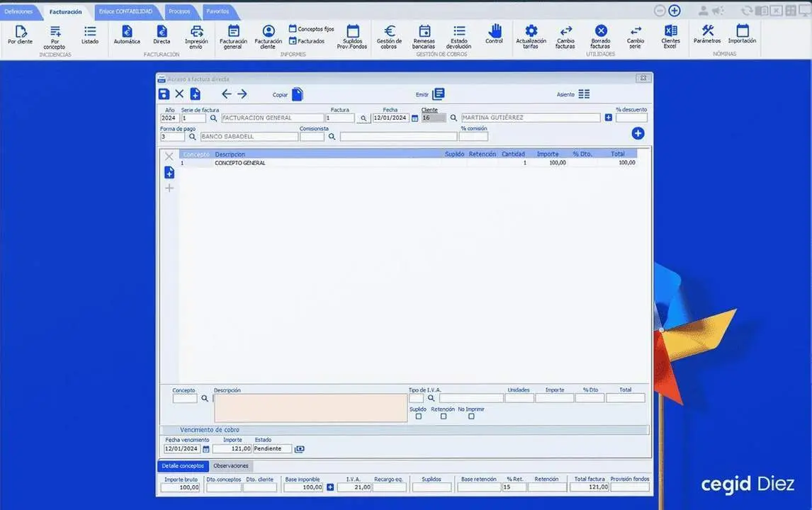
Task: Click the Copiar document icon
Action: point(298,94)
